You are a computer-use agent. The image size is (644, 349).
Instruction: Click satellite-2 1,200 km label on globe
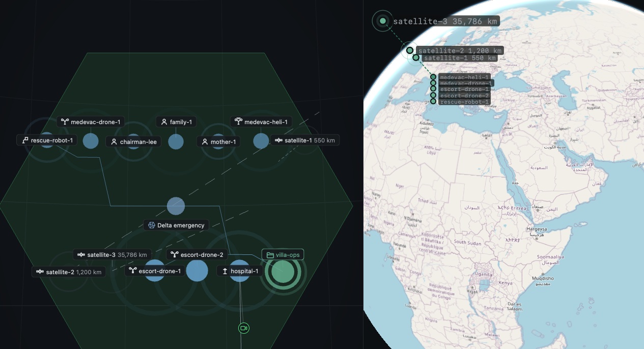click(x=460, y=50)
